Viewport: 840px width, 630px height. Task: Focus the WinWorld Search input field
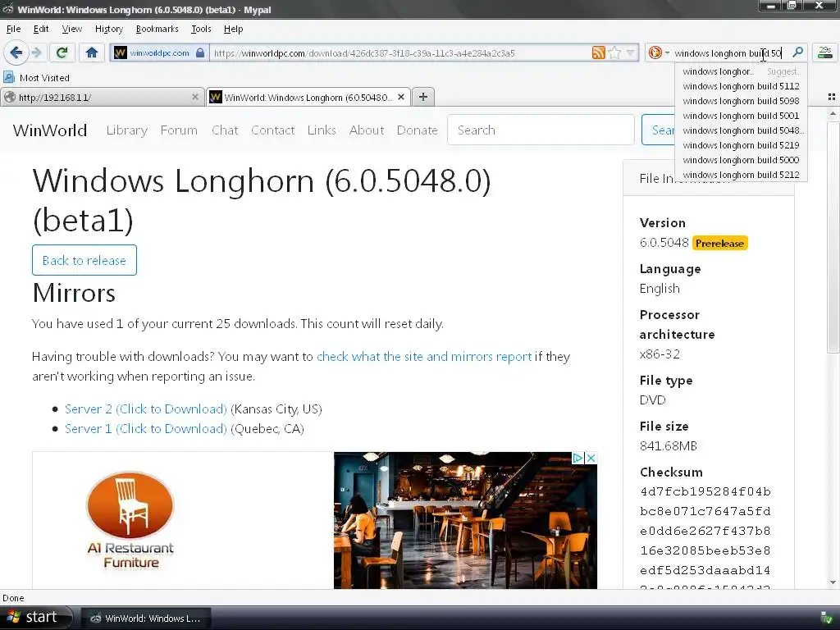pos(541,130)
